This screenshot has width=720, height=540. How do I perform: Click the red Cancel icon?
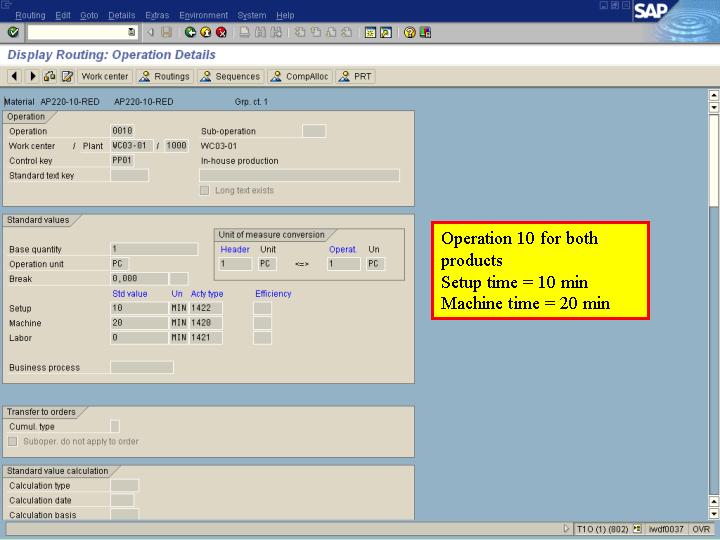click(x=221, y=32)
